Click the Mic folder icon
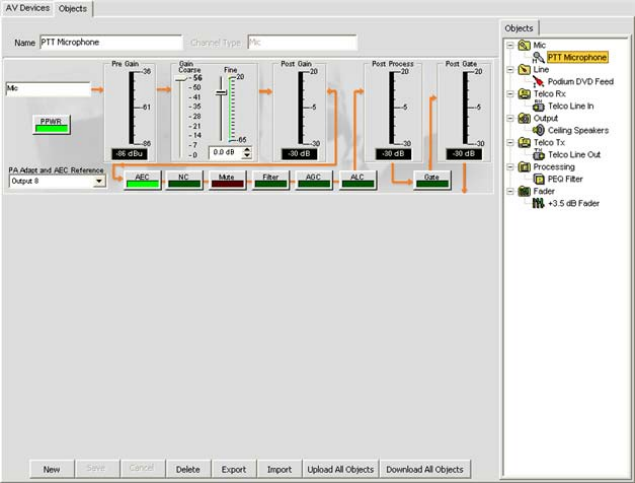The height and width of the screenshot is (483, 635). point(524,45)
